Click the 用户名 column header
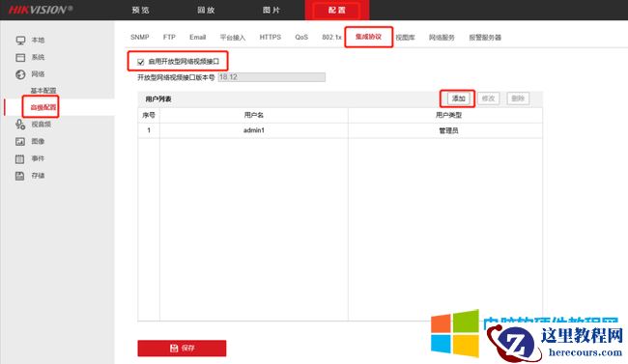The image size is (628, 364). [x=253, y=115]
